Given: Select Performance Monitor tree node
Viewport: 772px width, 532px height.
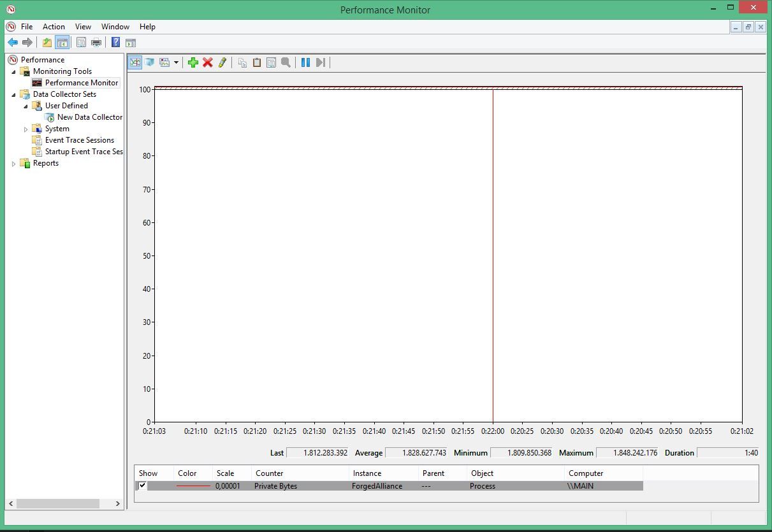Looking at the screenshot, I should click(x=82, y=83).
